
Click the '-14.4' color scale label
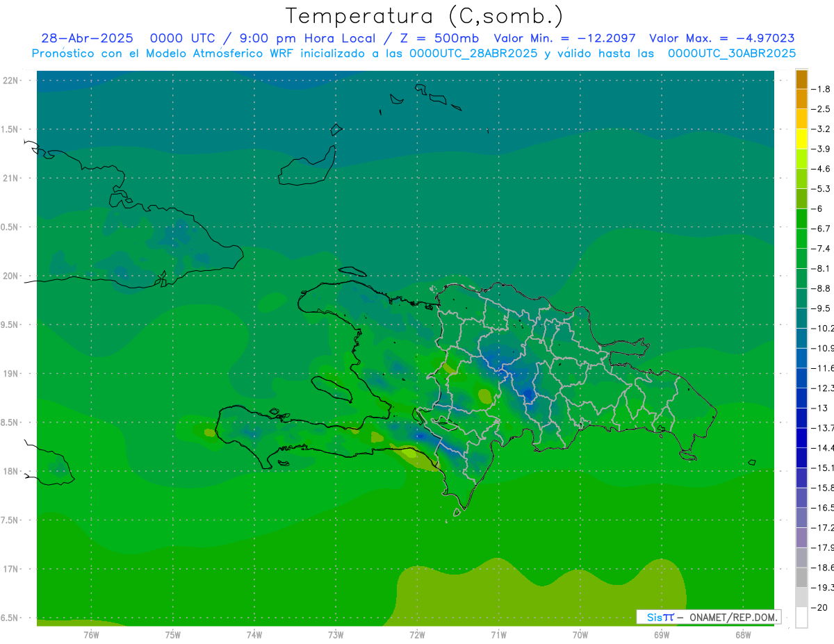822,447
